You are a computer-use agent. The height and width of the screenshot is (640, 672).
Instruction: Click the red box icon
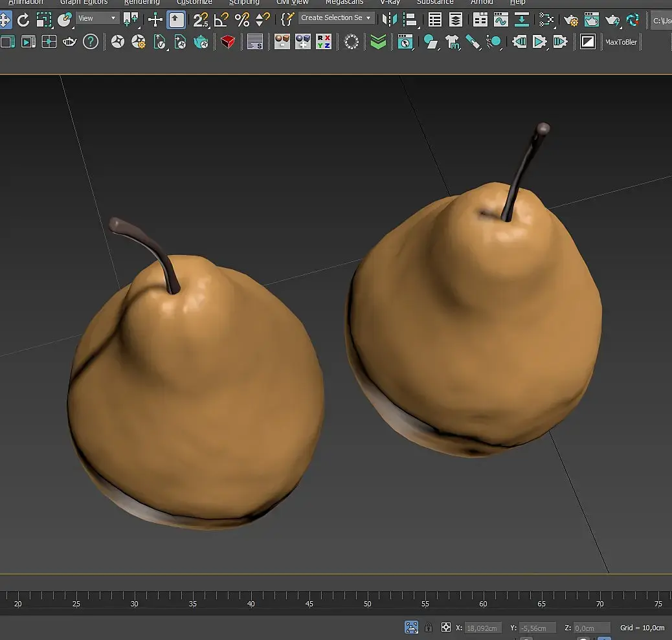[227, 43]
